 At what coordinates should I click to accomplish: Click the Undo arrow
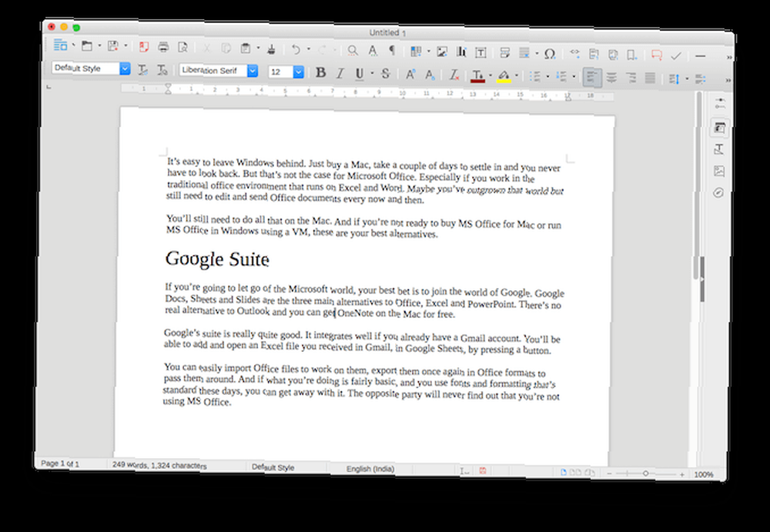click(296, 49)
